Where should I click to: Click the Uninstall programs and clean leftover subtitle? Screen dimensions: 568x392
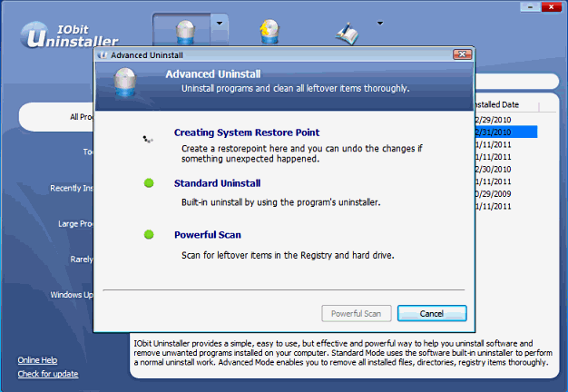coord(295,88)
